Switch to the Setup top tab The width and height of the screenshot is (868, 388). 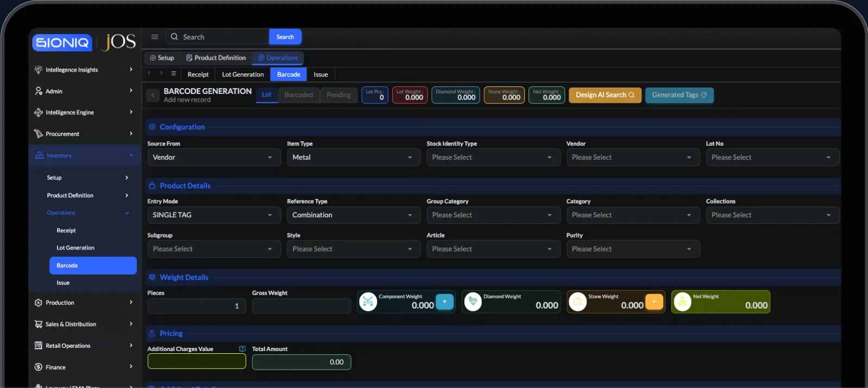pos(162,58)
